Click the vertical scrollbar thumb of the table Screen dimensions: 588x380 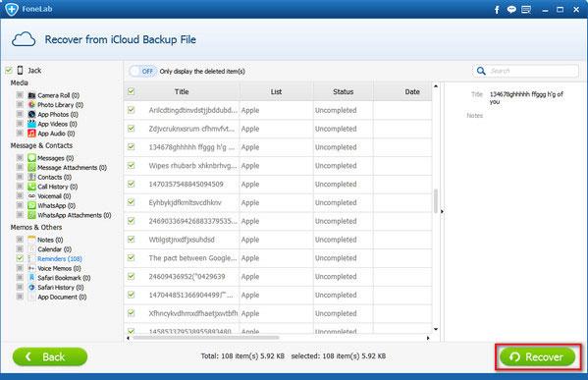(x=436, y=201)
